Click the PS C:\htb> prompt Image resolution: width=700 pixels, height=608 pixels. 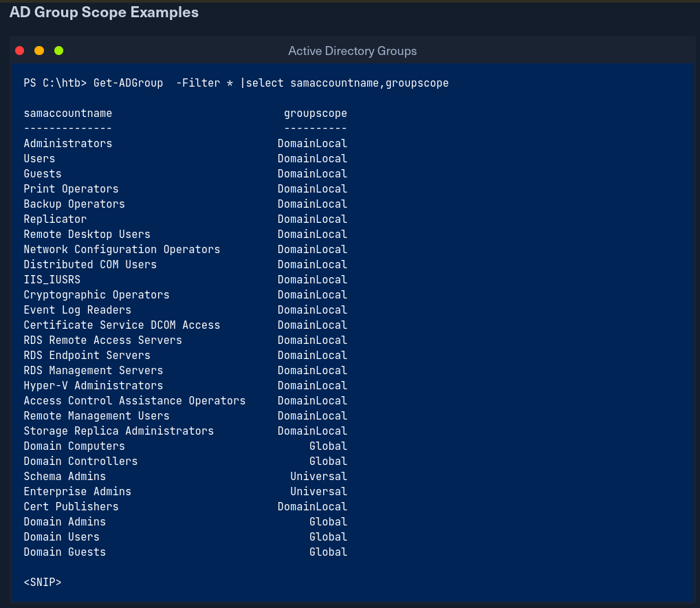coord(55,83)
